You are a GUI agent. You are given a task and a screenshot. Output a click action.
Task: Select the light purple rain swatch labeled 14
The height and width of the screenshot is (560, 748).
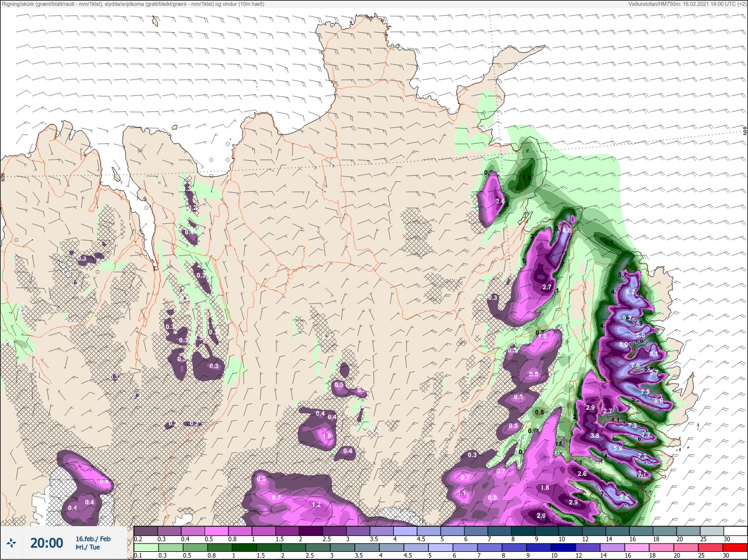[x=611, y=548]
